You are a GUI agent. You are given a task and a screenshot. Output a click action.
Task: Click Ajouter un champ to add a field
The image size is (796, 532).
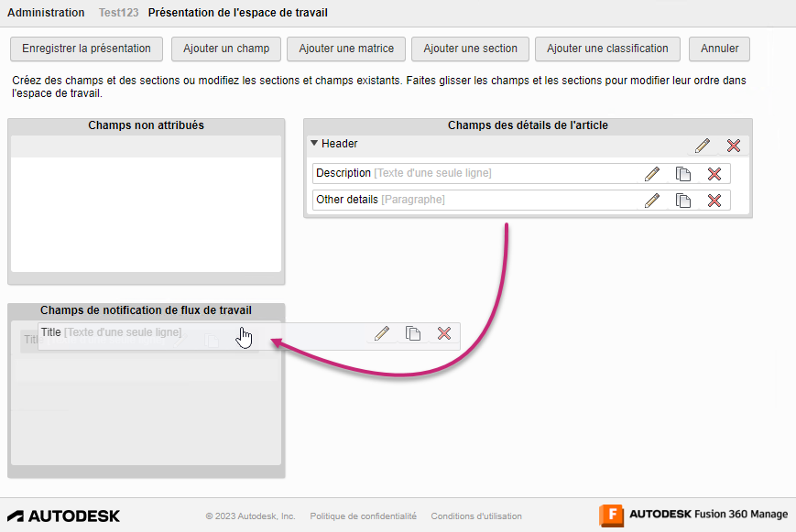coord(225,49)
